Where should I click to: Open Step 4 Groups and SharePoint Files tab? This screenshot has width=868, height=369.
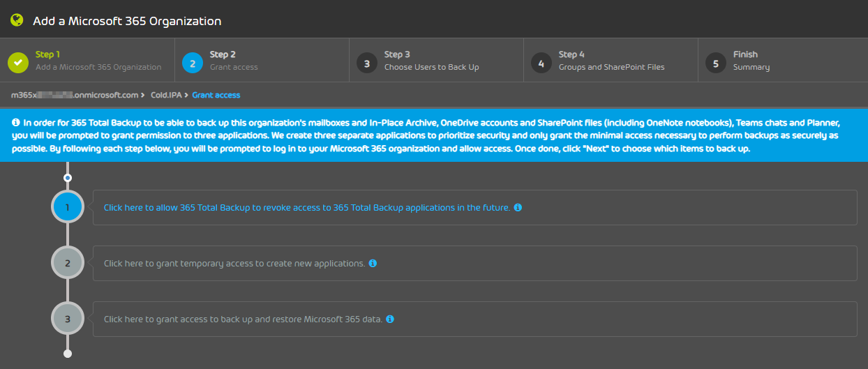tap(611, 61)
